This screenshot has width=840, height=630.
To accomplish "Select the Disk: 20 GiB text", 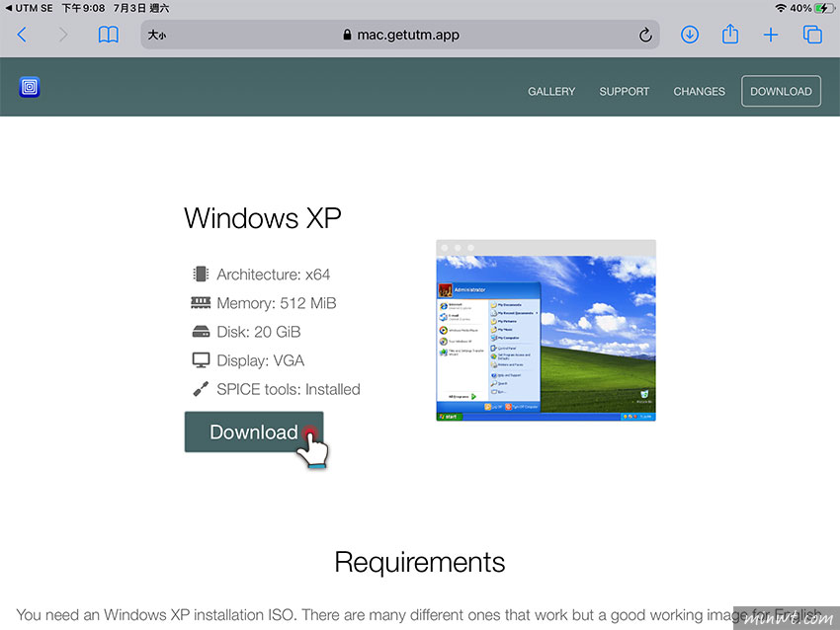I will 259,332.
